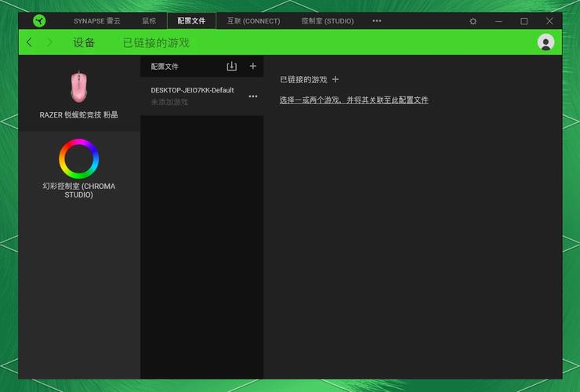
Task: Click 未添加游戏 text under profile
Action: point(169,102)
